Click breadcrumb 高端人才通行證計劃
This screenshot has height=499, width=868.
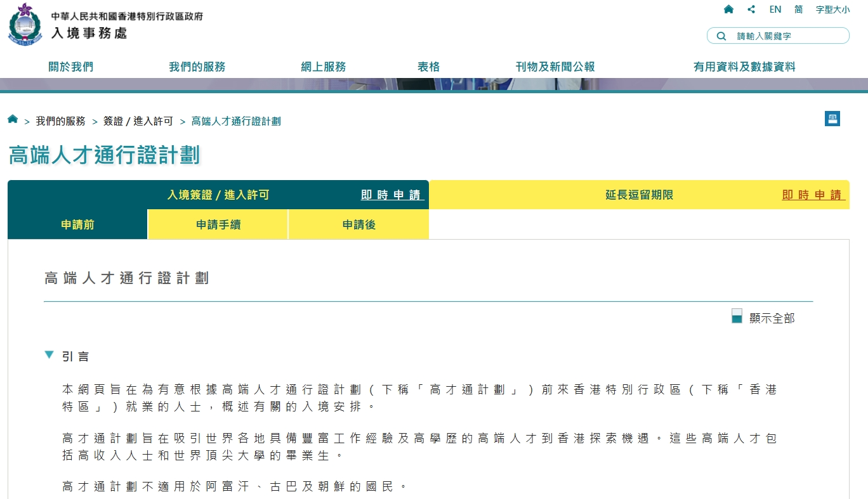(x=236, y=121)
